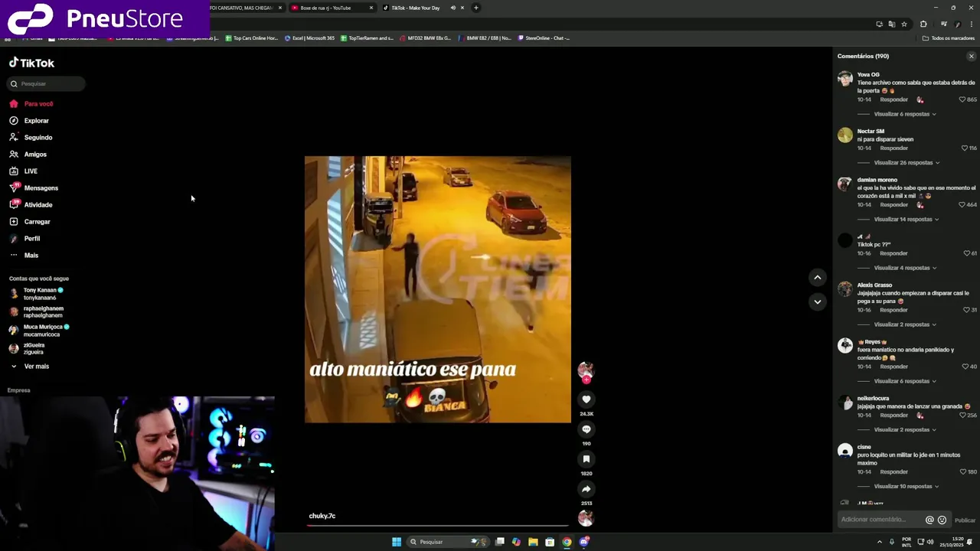Close the Comentários panel

(x=972, y=56)
